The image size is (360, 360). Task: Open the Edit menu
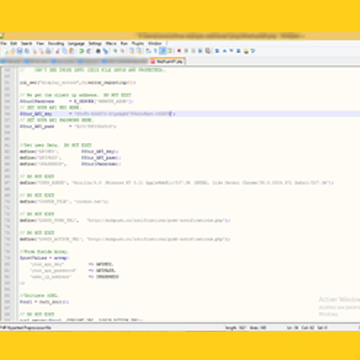(13, 44)
